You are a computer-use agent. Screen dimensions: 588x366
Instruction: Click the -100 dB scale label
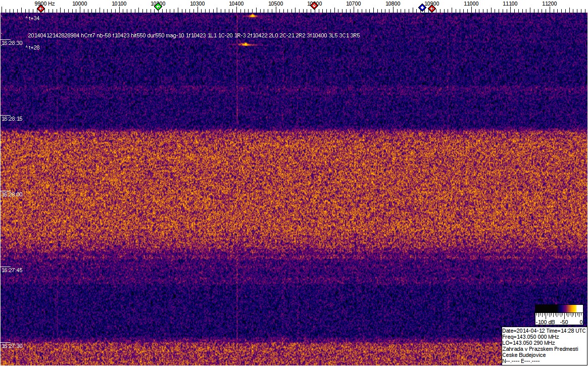545,322
